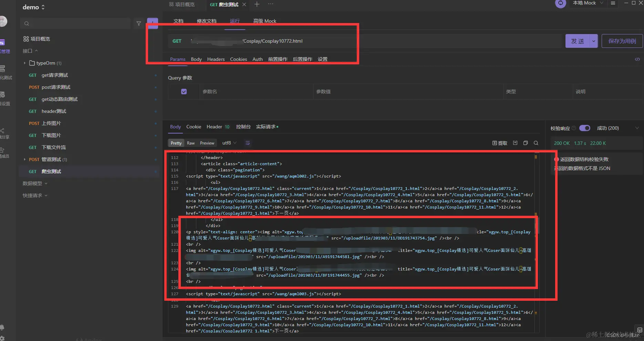Select the 上传图片 endpoint
Image resolution: width=644 pixels, height=341 pixels.
tap(90, 123)
